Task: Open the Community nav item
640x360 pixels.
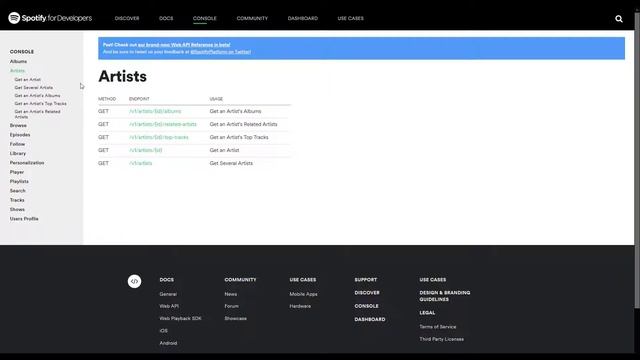Action: click(x=252, y=18)
